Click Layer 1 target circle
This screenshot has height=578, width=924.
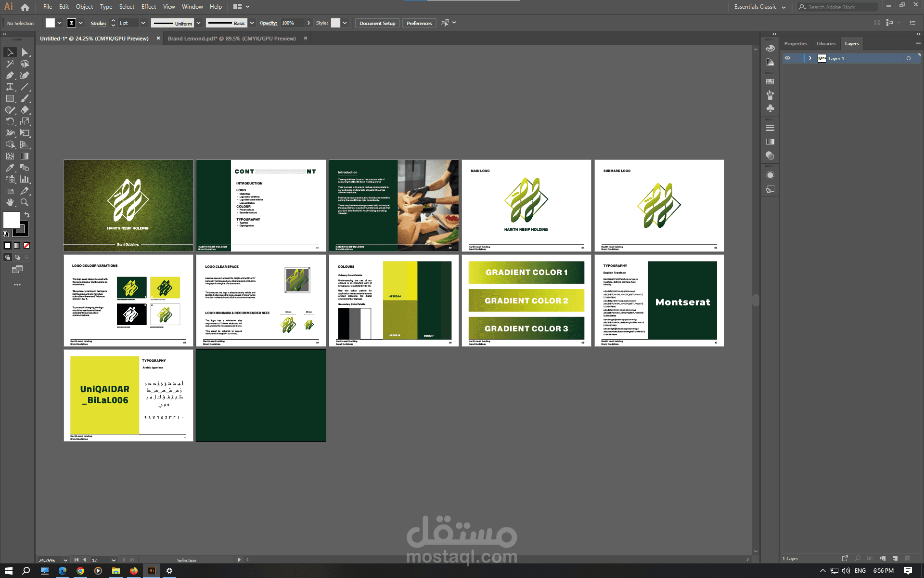tap(908, 58)
